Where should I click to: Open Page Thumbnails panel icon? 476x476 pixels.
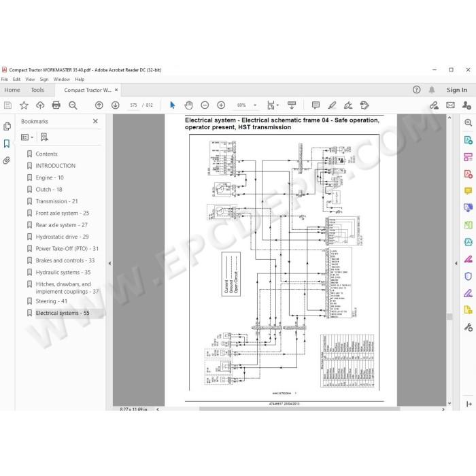coord(7,126)
